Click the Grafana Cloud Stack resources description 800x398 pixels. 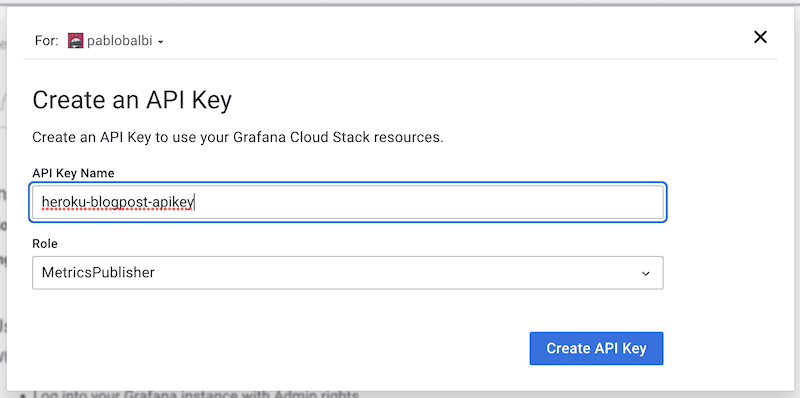tap(238, 138)
